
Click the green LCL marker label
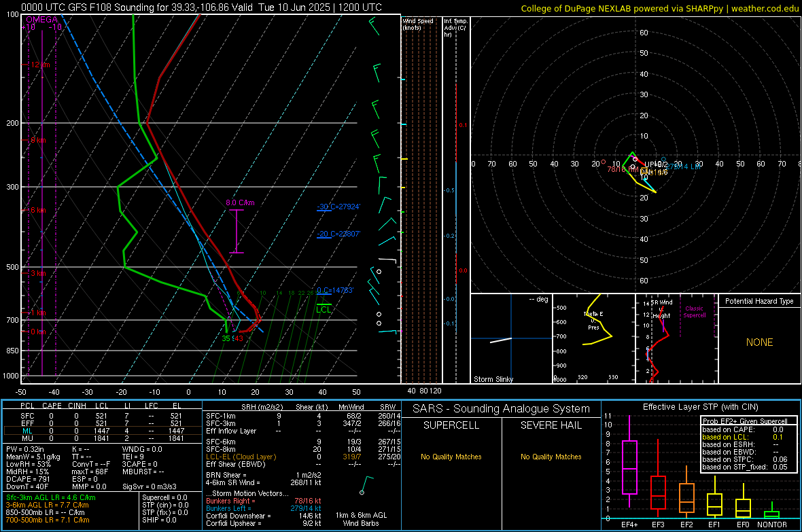324,309
